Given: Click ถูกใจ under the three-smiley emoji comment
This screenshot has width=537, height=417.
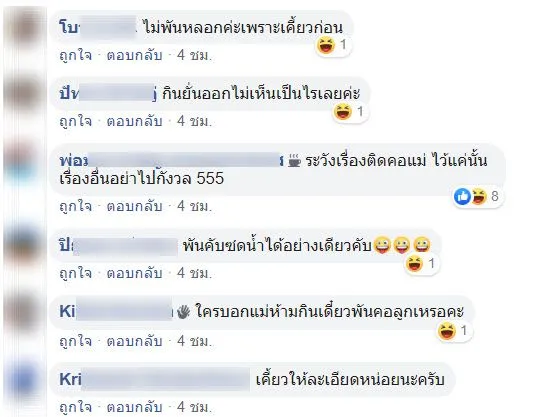Looking at the screenshot, I should [76, 273].
